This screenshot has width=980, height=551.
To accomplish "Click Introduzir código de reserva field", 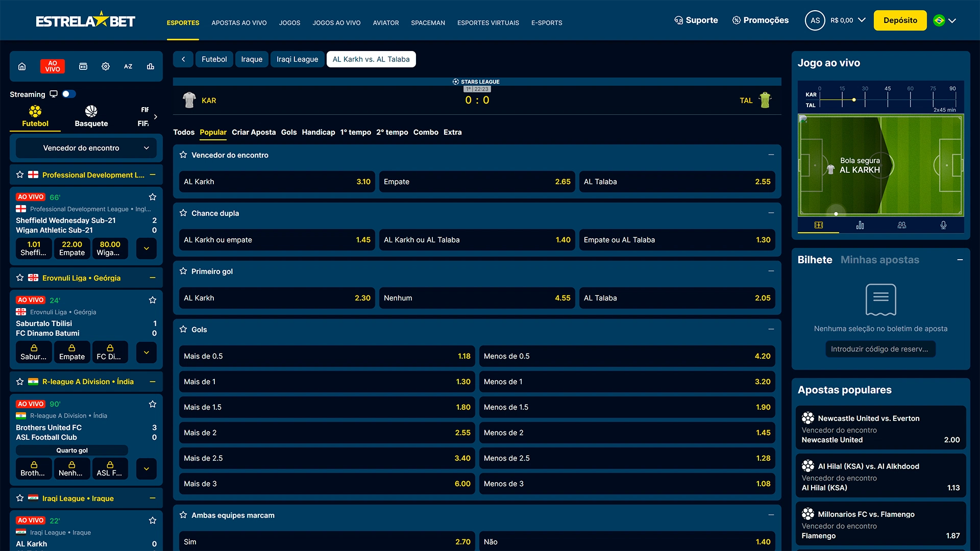I will coord(880,349).
